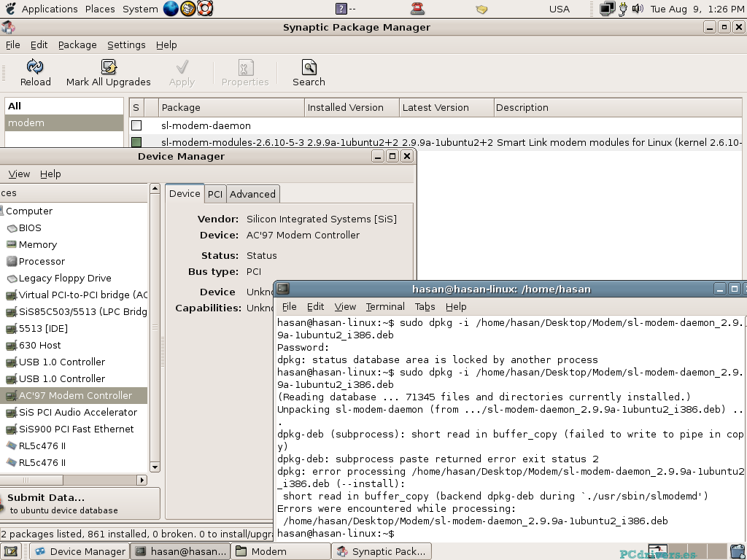The width and height of the screenshot is (747, 560).
Task: Select the 'All' filter in Synaptic sidebar
Action: [64, 106]
